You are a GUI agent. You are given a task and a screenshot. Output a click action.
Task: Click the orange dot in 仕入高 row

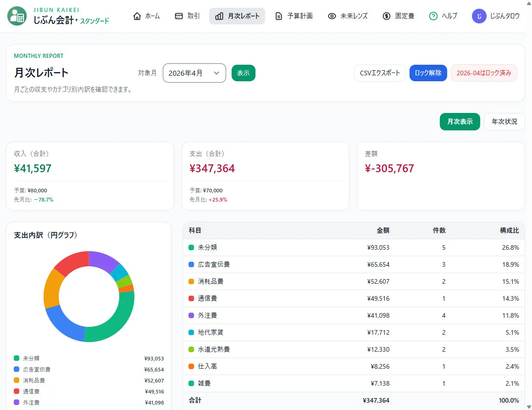tap(191, 366)
